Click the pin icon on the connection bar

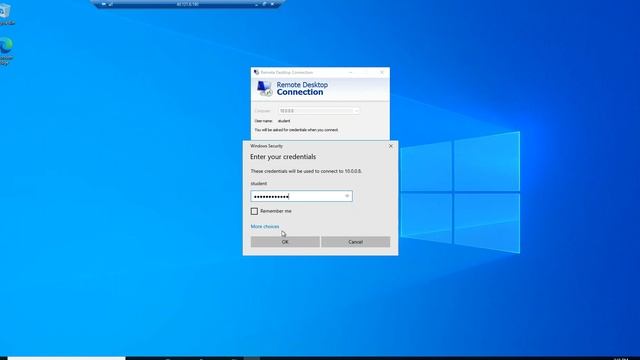(x=104, y=4)
